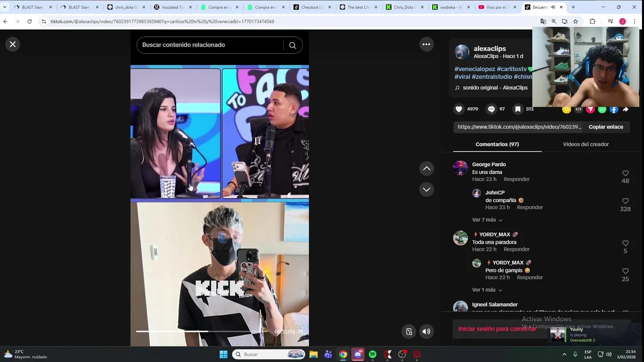Screen dimensions: 644x362
Task: Switch to 'The best Ch' browser tab
Action: [359, 7]
